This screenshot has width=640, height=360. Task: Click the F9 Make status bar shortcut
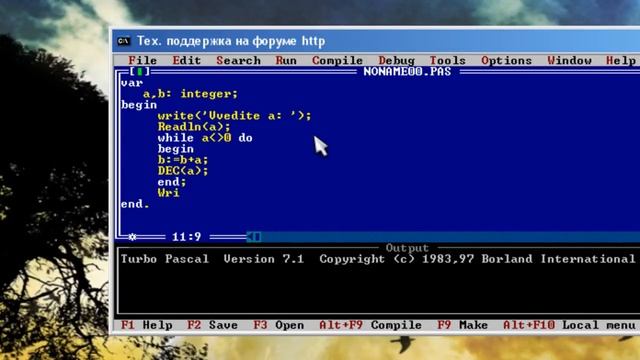point(462,325)
